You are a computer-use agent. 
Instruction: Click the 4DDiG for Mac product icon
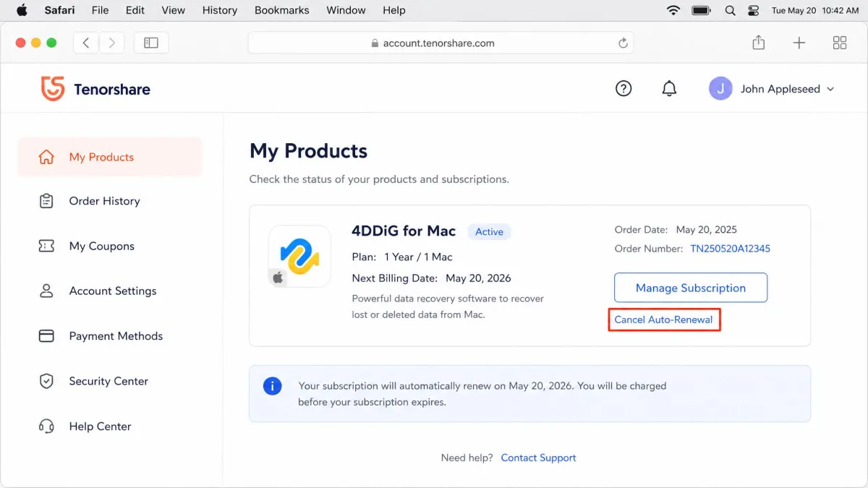(x=299, y=256)
